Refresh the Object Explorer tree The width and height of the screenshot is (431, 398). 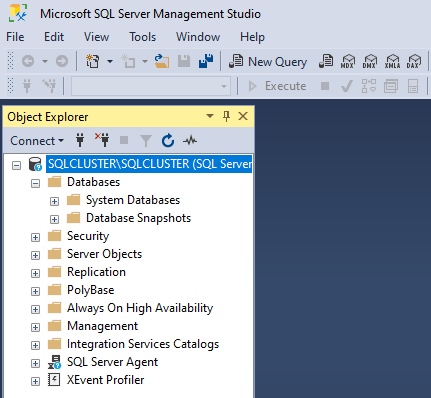pyautogui.click(x=168, y=140)
